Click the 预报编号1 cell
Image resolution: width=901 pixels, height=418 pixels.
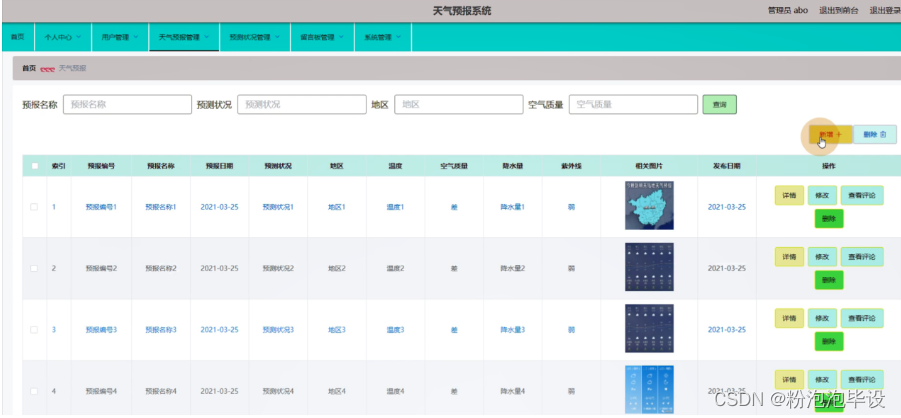(x=101, y=207)
